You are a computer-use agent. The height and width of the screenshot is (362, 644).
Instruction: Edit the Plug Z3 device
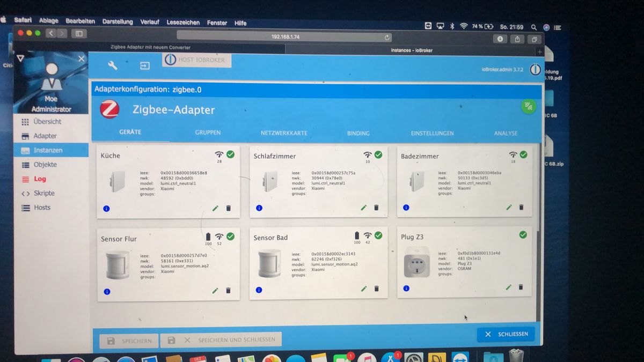(x=509, y=287)
